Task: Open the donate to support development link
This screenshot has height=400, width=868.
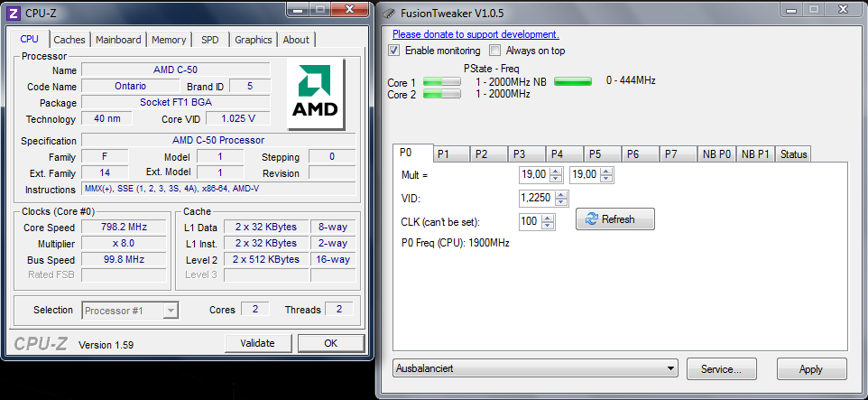Action: click(476, 34)
